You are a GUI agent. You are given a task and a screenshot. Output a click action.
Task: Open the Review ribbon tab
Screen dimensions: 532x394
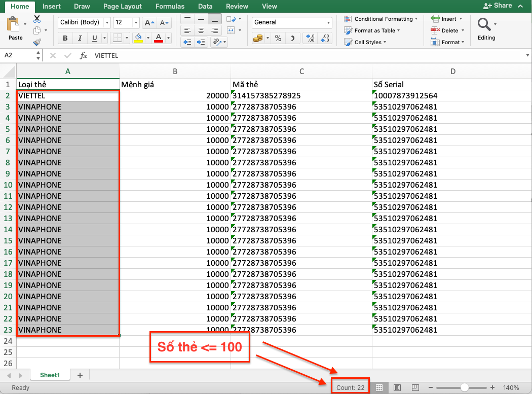[x=237, y=7]
